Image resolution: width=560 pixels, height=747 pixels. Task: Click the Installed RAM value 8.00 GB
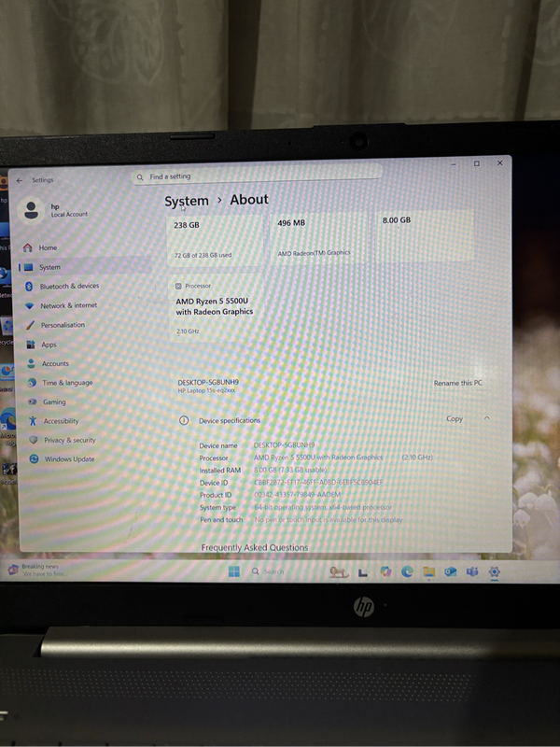pyautogui.click(x=290, y=470)
